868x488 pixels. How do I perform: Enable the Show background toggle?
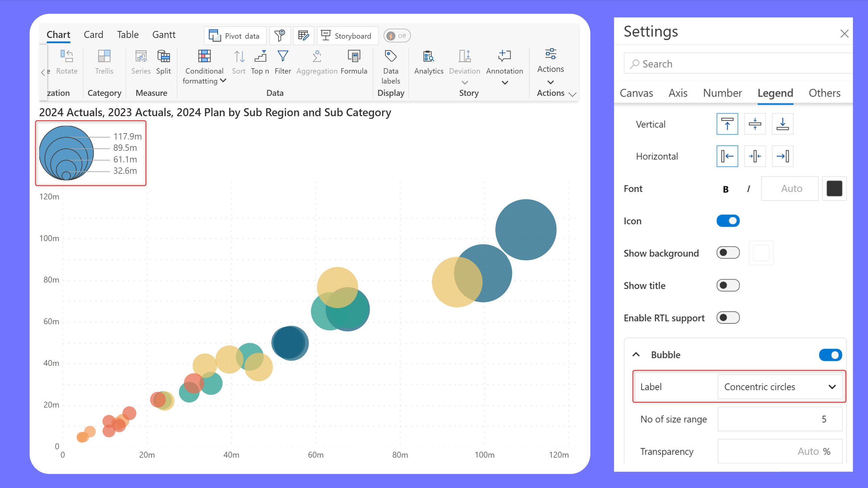pos(728,253)
